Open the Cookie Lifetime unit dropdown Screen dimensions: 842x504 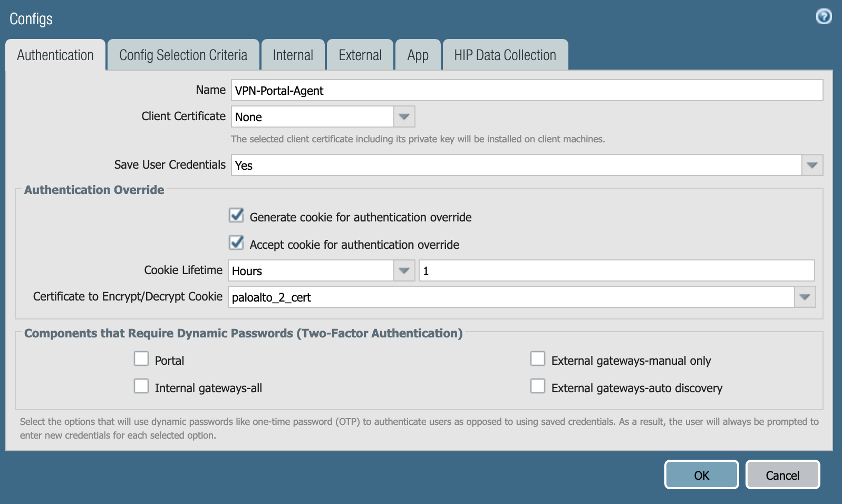coord(404,270)
